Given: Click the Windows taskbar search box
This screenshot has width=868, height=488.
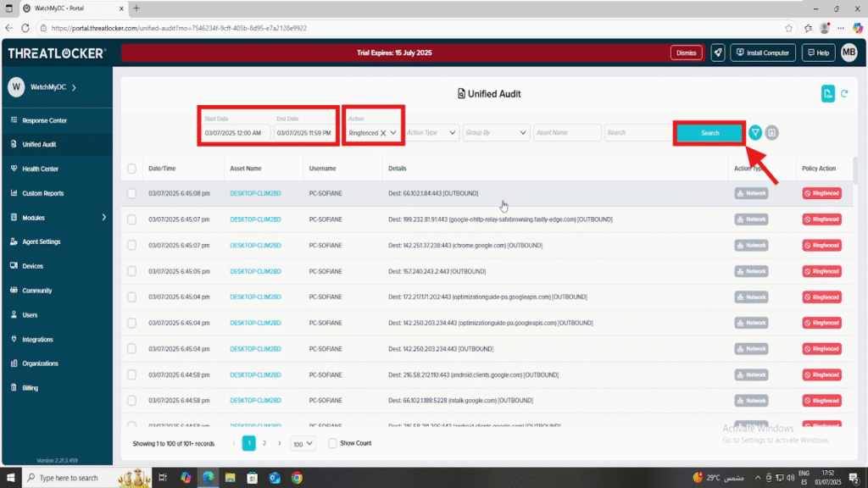Looking at the screenshot, I should click(71, 478).
